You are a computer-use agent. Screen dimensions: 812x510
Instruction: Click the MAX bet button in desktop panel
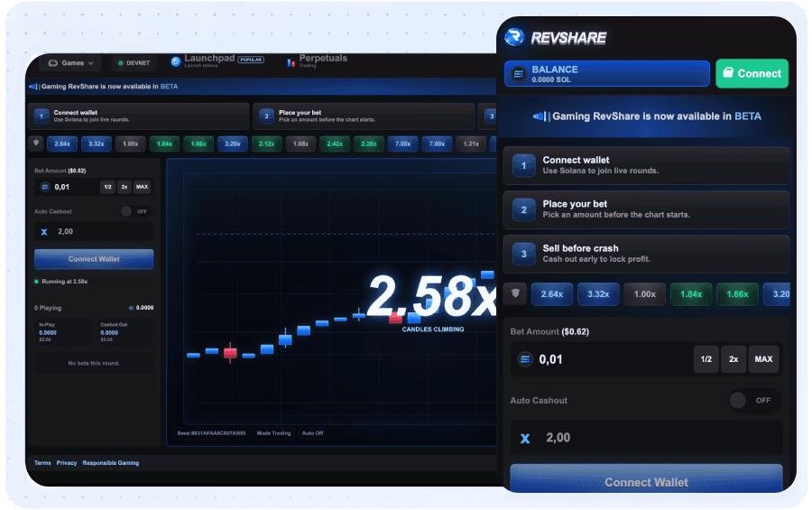coord(142,187)
